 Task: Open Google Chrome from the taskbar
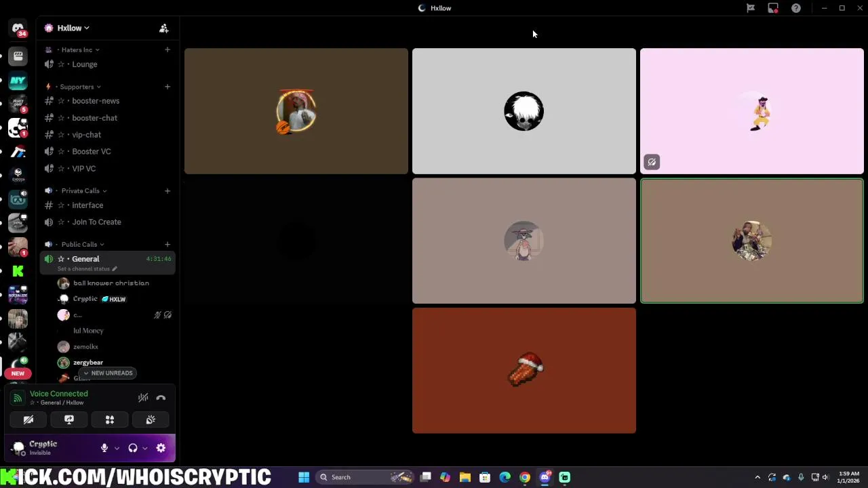[x=525, y=477]
